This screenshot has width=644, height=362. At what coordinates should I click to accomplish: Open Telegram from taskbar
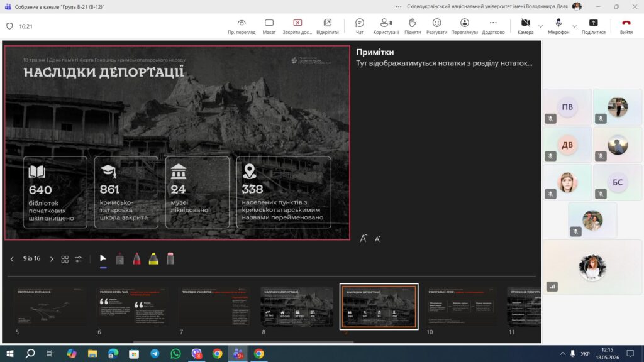point(155,353)
